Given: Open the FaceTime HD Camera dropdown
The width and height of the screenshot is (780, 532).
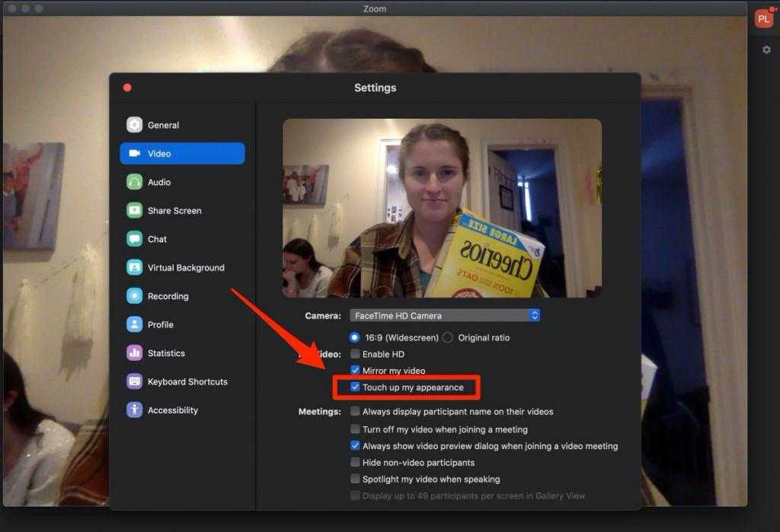Looking at the screenshot, I should click(445, 315).
